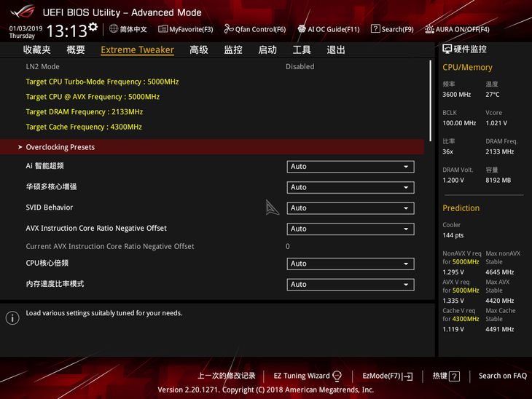
Task: Switch to 收藏夹 tab
Action: (37, 50)
